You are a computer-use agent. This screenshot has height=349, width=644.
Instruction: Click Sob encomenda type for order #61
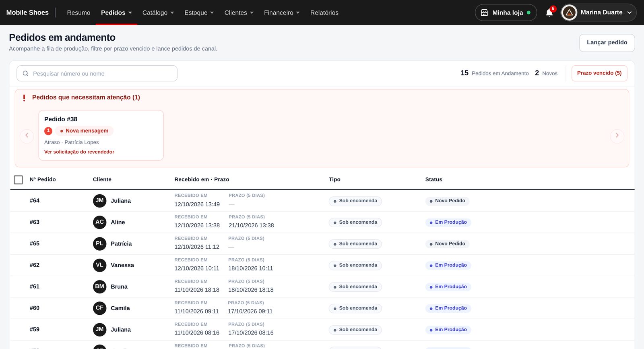(x=355, y=287)
